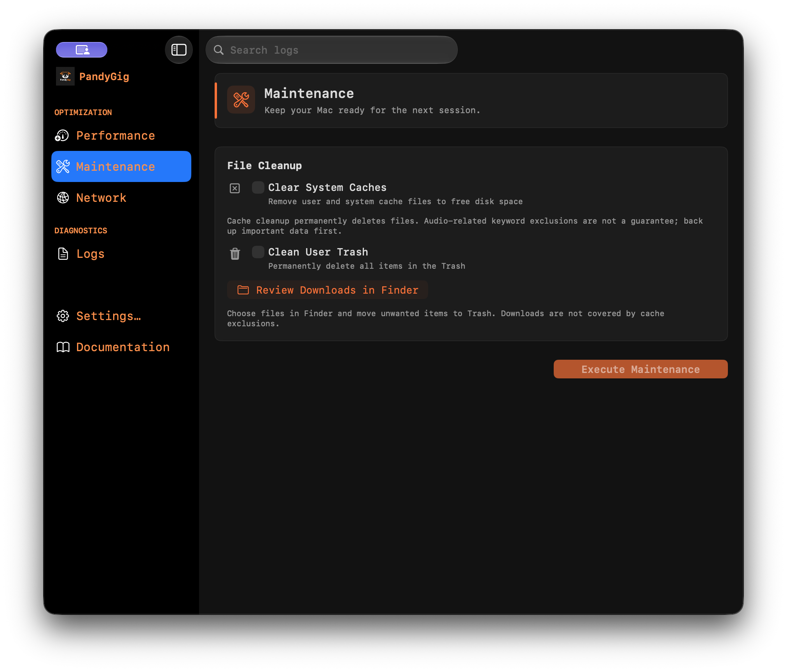Click the purple screen-sharing indicator pill

pos(82,50)
